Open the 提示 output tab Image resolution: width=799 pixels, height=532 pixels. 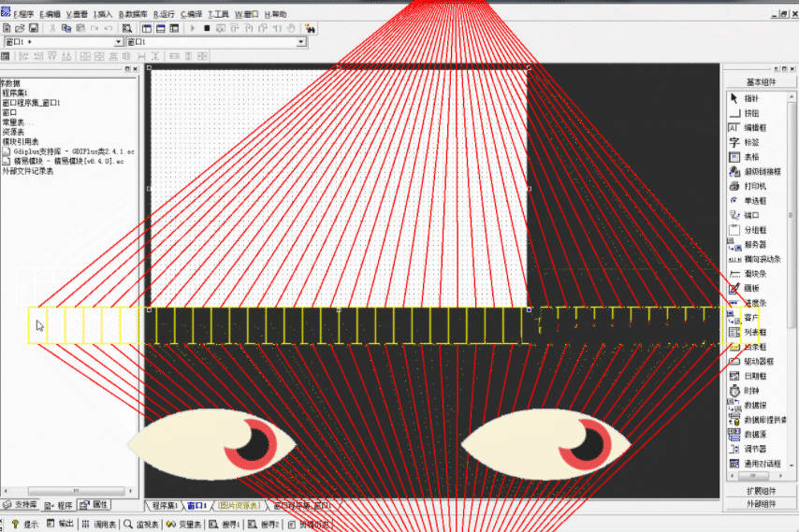pyautogui.click(x=25, y=524)
